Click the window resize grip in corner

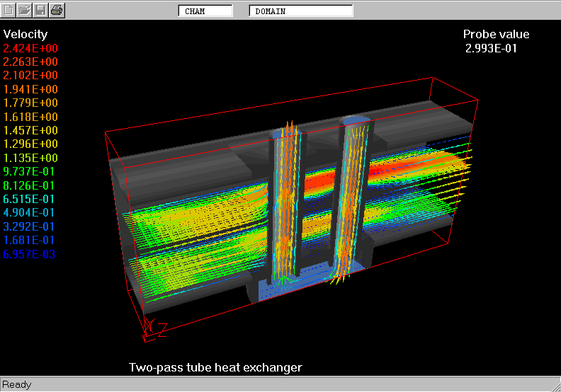tap(555, 386)
